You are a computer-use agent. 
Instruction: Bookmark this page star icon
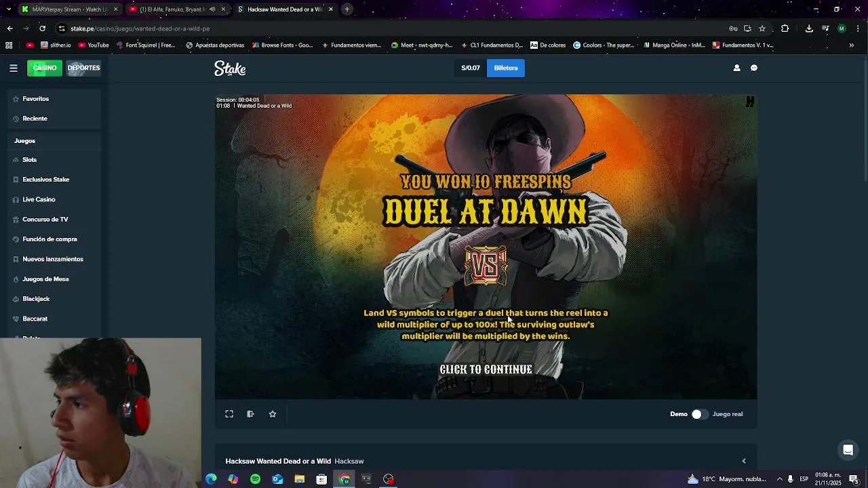click(x=762, y=28)
